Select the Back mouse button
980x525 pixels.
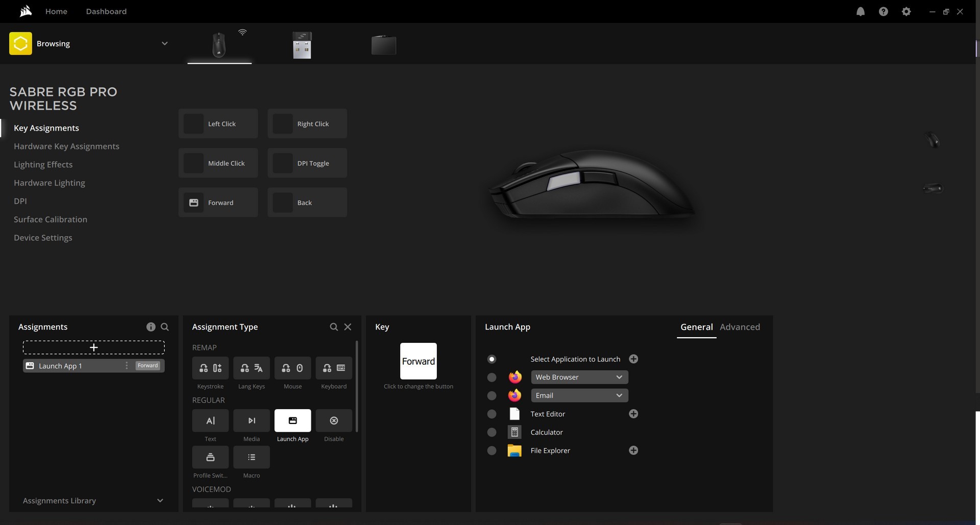point(307,203)
